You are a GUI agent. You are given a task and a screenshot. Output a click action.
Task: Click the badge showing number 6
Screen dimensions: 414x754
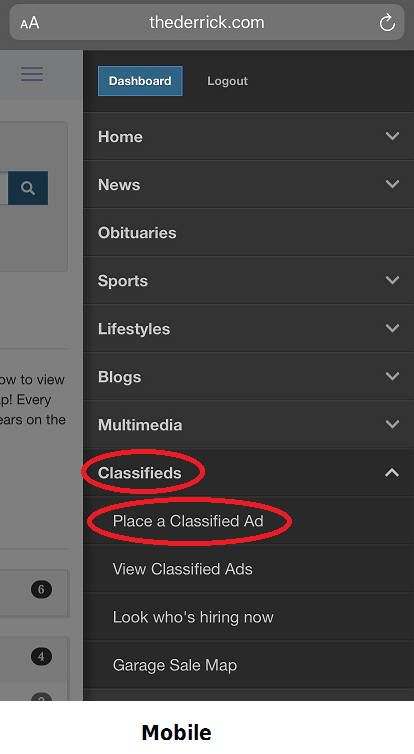tap(41, 590)
